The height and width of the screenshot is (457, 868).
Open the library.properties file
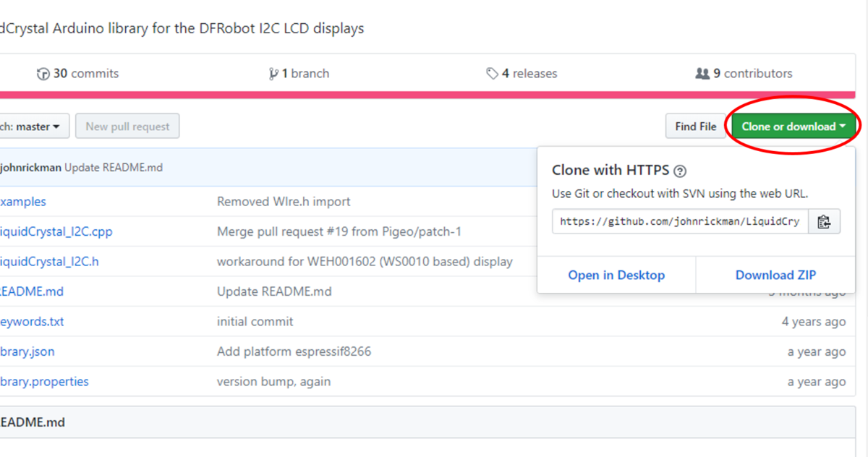44,382
